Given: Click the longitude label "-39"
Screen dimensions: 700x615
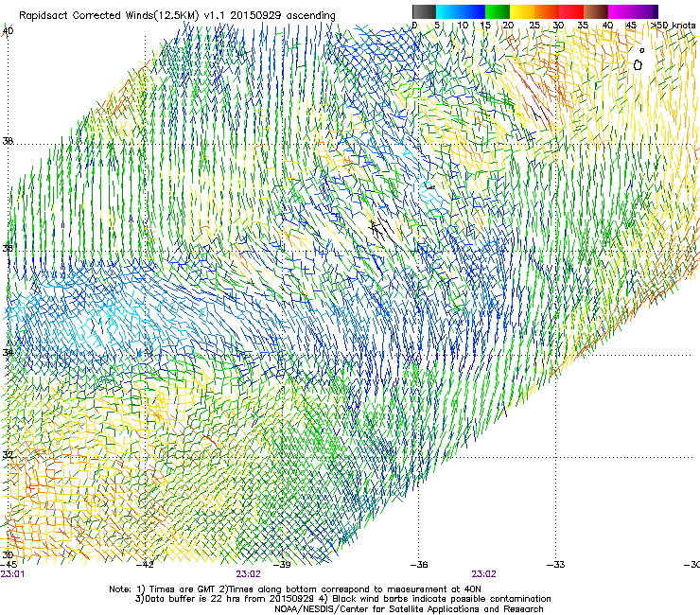Looking at the screenshot, I should pyautogui.click(x=281, y=564).
